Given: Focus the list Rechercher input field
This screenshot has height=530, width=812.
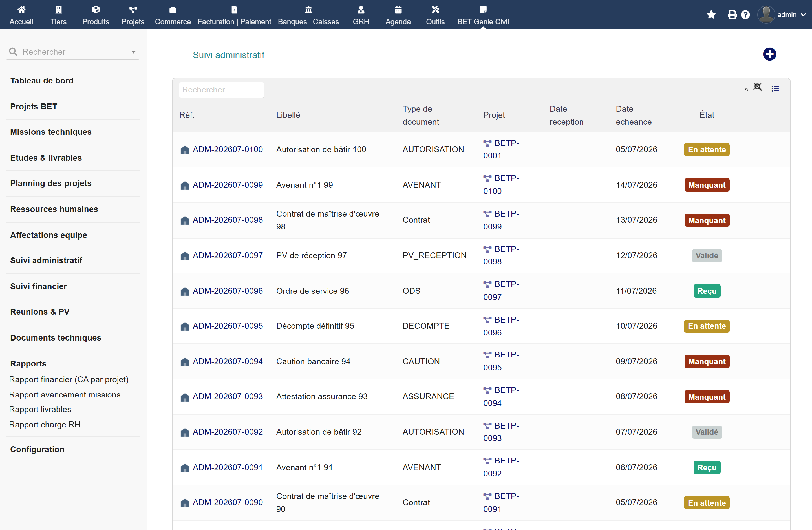Looking at the screenshot, I should pos(221,90).
